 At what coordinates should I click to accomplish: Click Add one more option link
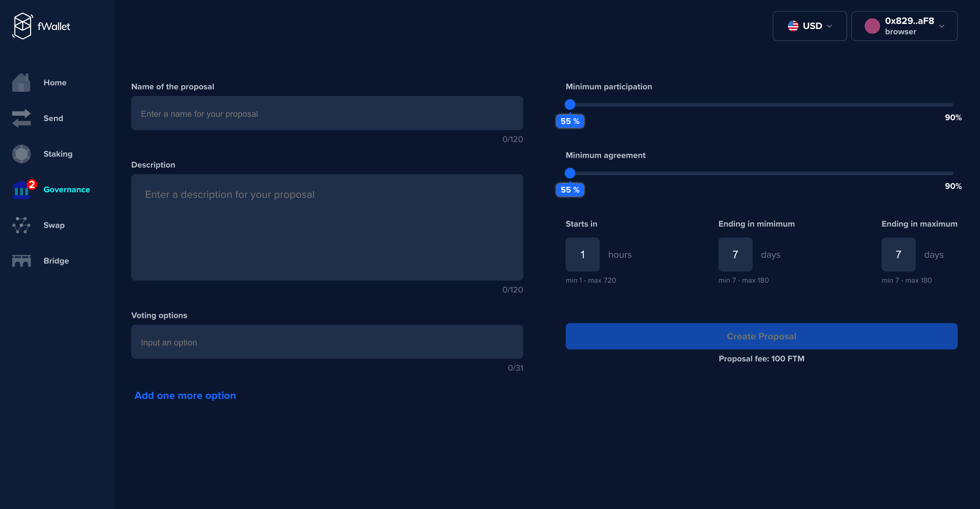185,395
